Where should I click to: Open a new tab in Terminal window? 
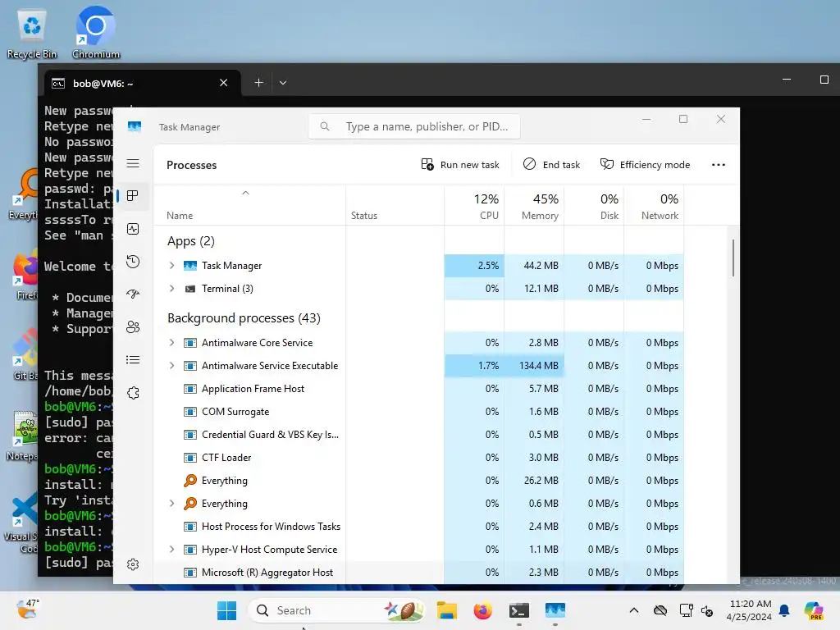(258, 83)
